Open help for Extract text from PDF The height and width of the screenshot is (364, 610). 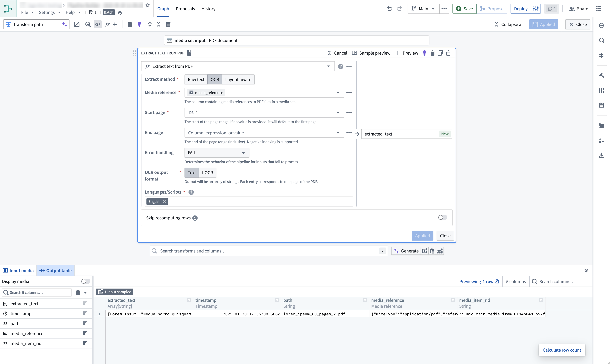pyautogui.click(x=341, y=67)
